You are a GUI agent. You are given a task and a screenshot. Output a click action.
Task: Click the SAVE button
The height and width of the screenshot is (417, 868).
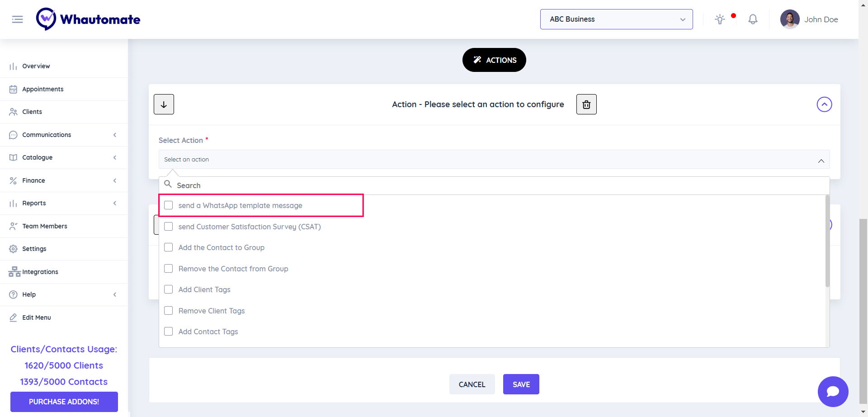[x=521, y=384]
